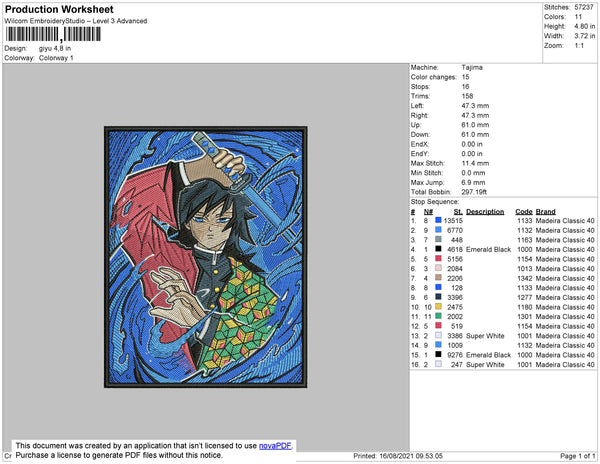Click the stitch count '1009' in row 14
This screenshot has height=464, width=600.
click(x=455, y=345)
